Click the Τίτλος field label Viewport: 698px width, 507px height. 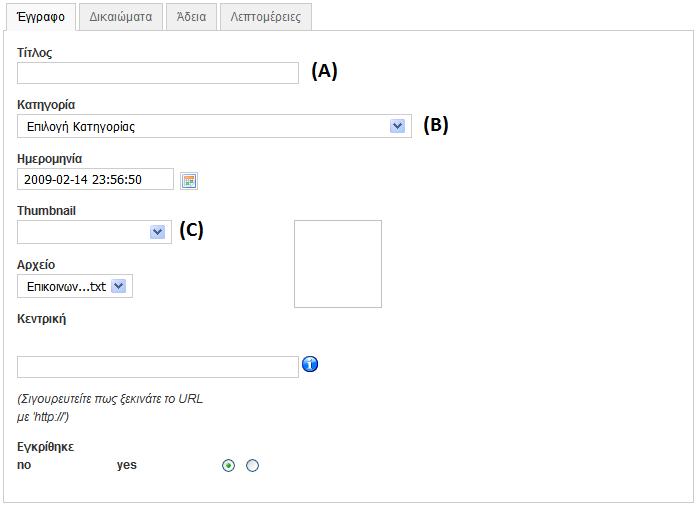pos(35,52)
